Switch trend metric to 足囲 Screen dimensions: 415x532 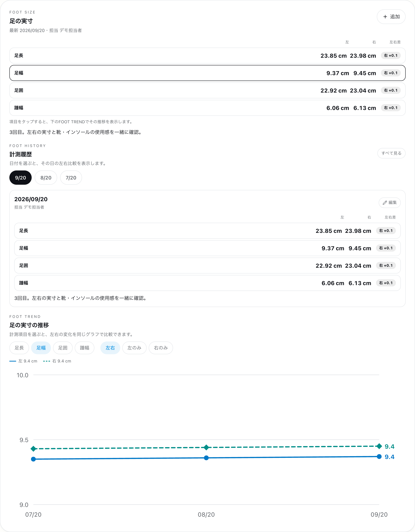click(63, 348)
